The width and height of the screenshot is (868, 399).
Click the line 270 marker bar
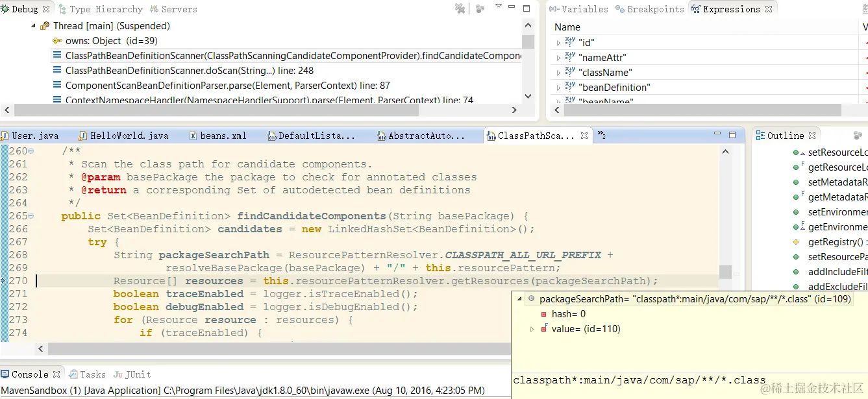(x=3, y=281)
